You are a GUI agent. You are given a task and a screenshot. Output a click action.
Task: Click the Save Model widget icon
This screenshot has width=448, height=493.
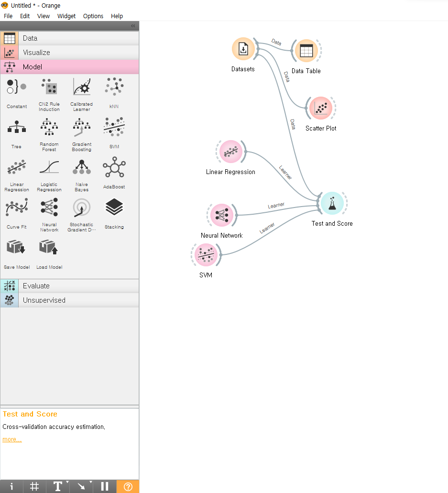click(16, 247)
